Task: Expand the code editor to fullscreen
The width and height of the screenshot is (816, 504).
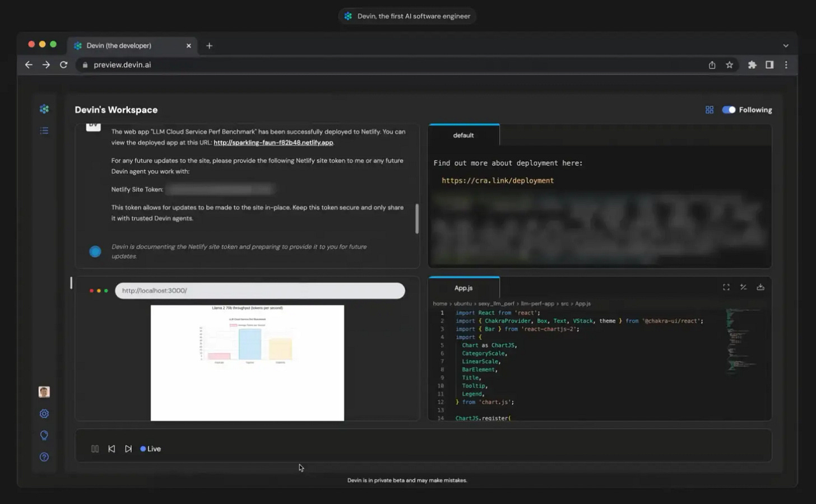Action: pos(726,287)
